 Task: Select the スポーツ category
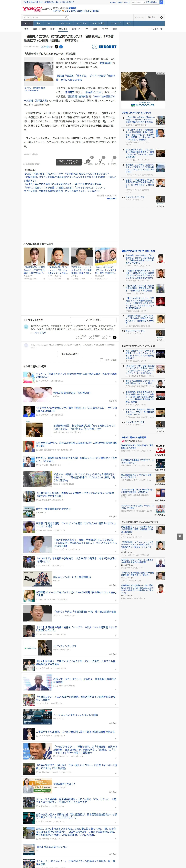pyautogui.click(x=76, y=29)
